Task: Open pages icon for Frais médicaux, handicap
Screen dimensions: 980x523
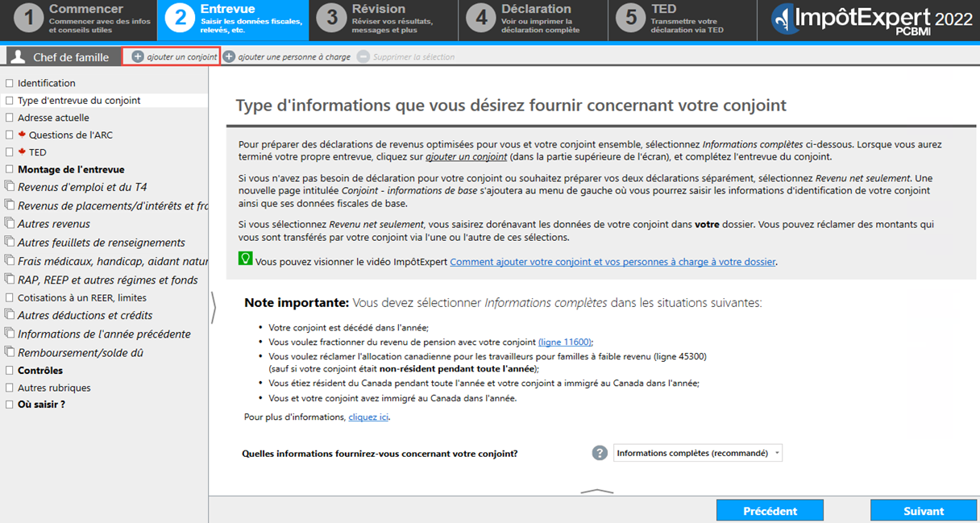Action: point(10,261)
